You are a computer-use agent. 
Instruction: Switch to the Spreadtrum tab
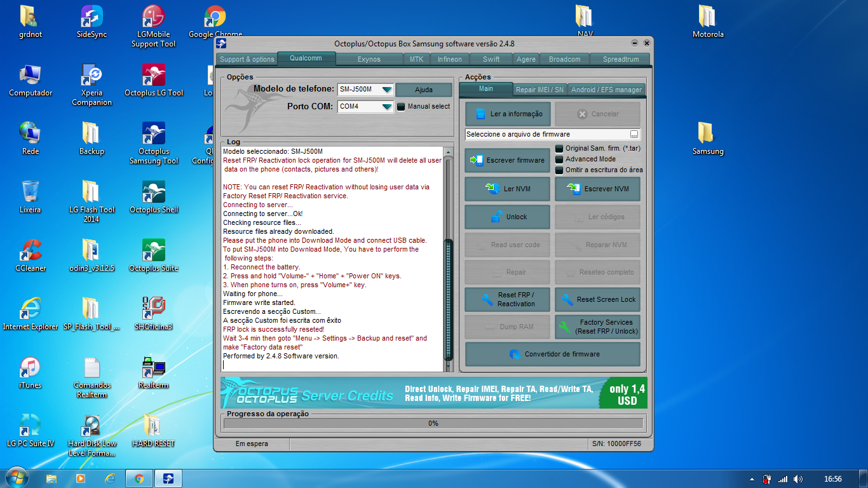pyautogui.click(x=621, y=59)
